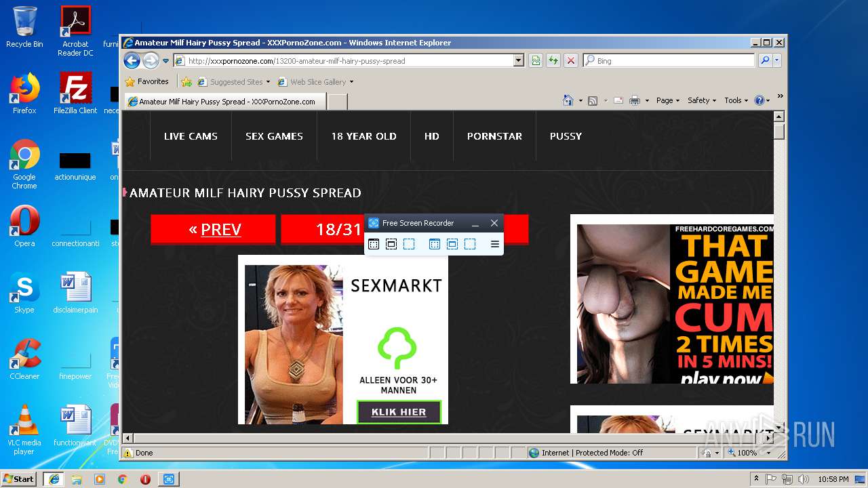Click the Internet Protected Mode status text
The height and width of the screenshot is (488, 868).
pyautogui.click(x=592, y=453)
